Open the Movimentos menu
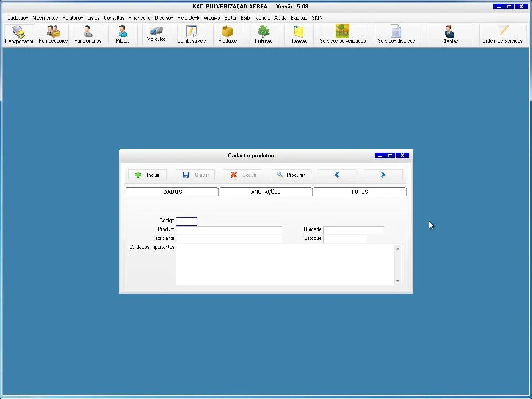532x399 pixels. point(45,18)
